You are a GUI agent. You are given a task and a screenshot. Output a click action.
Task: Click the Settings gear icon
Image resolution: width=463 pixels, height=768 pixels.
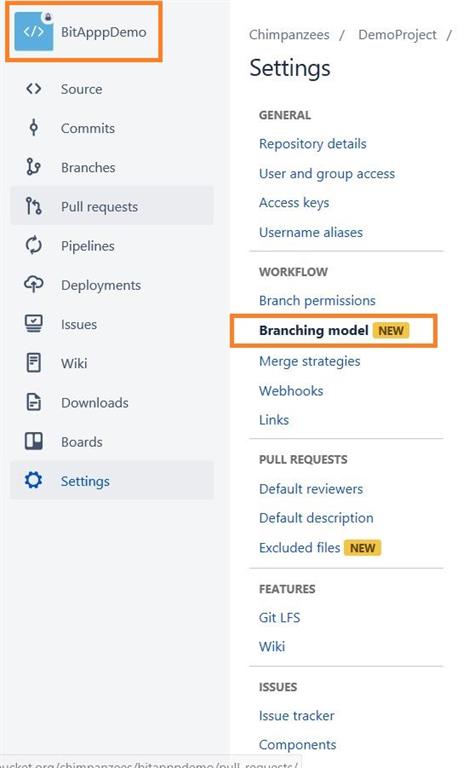click(x=33, y=480)
